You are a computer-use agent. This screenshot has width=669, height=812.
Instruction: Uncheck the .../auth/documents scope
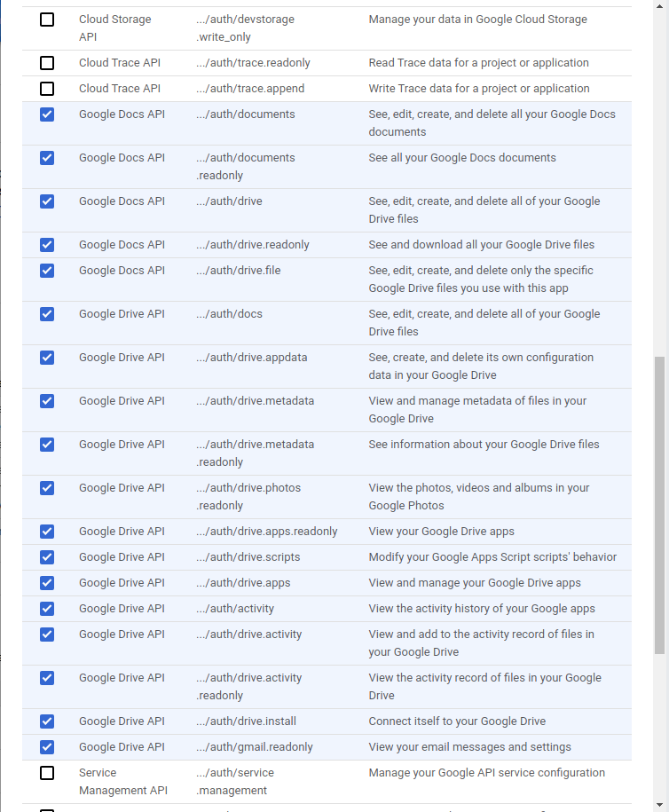click(47, 114)
